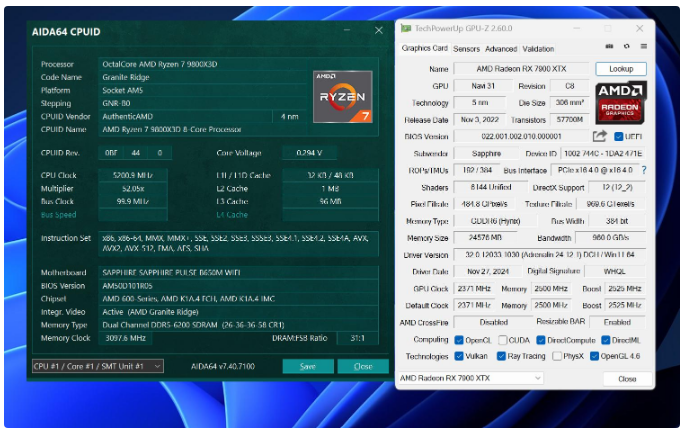Click the GPU-Z screenshot camera icon

tap(610, 47)
